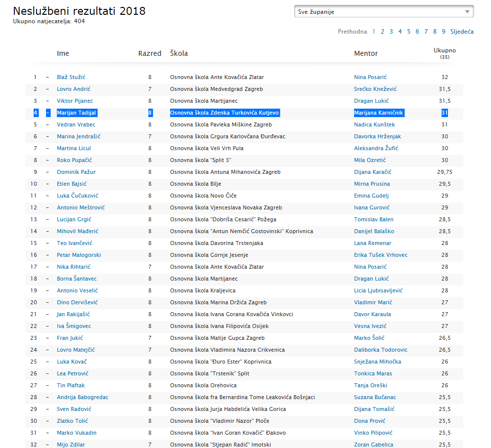The image size is (491, 448).
Task: Open mentor Dijana Karačić link
Action: tap(373, 172)
